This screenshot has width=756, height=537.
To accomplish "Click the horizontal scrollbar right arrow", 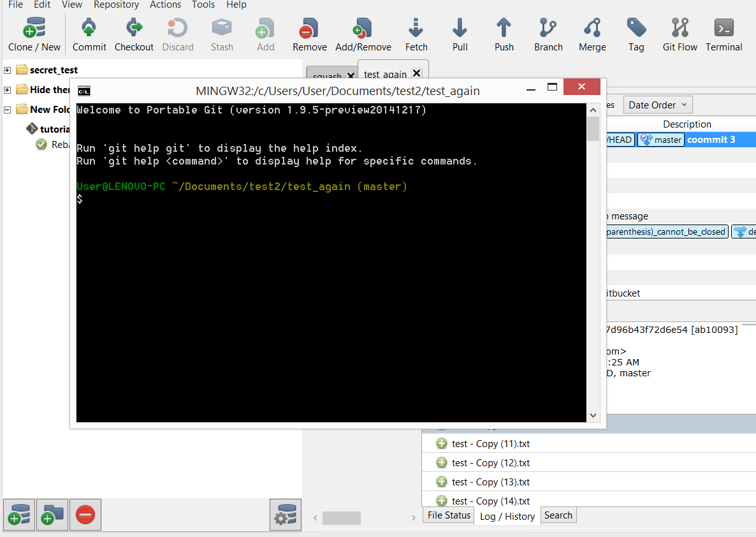I will (413, 518).
